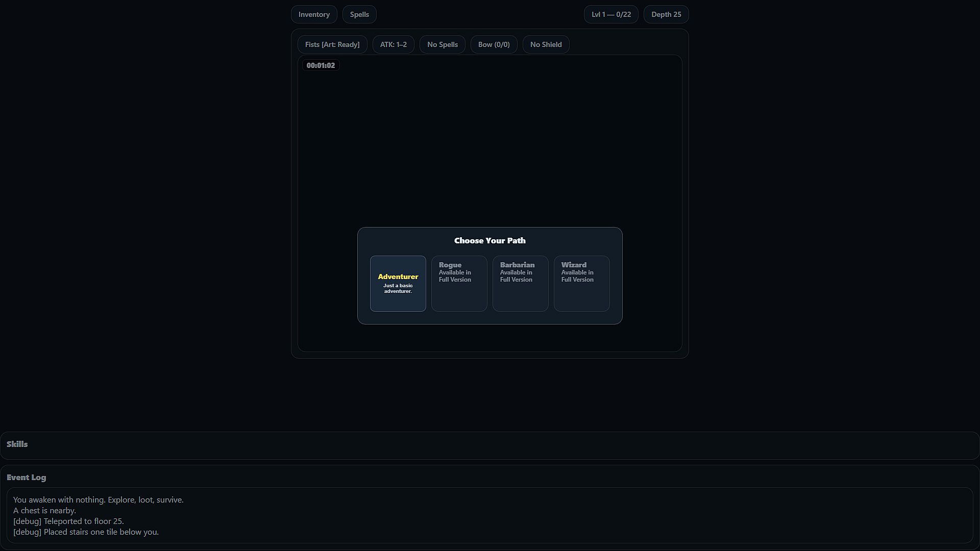Click the Bow (0/0) ammo chip
Screen dimensions: 980x551
point(494,44)
